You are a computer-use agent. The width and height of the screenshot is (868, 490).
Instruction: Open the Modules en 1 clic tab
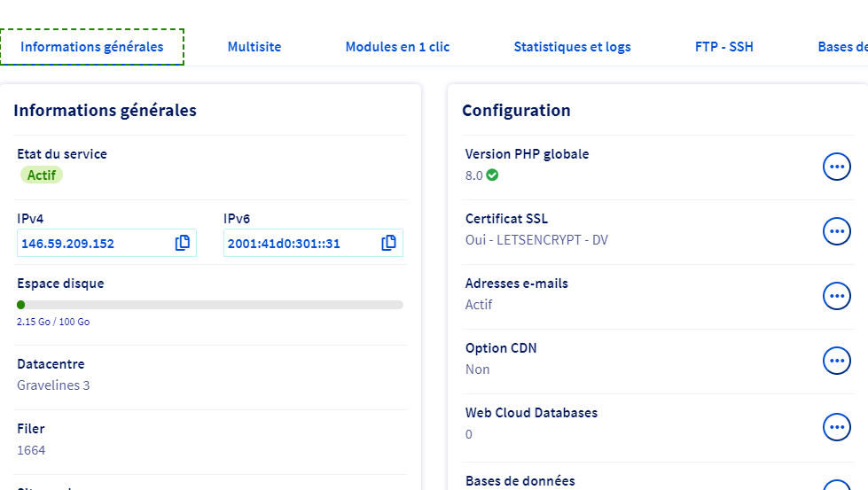pos(397,47)
